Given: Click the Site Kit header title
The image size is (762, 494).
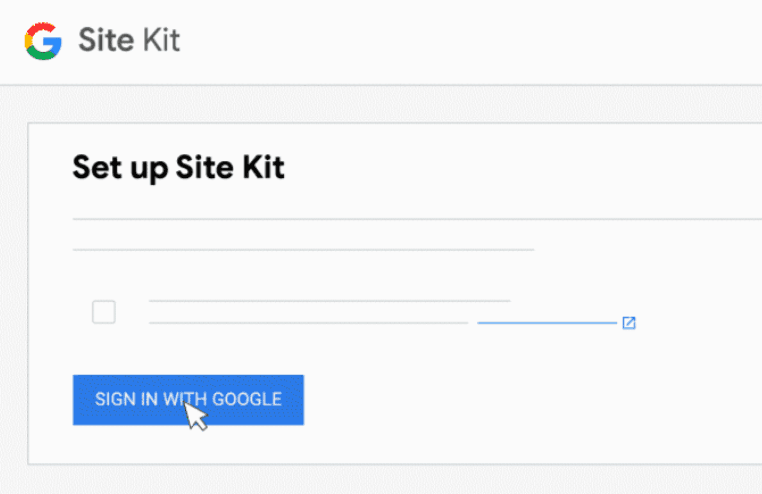Looking at the screenshot, I should pos(129,40).
